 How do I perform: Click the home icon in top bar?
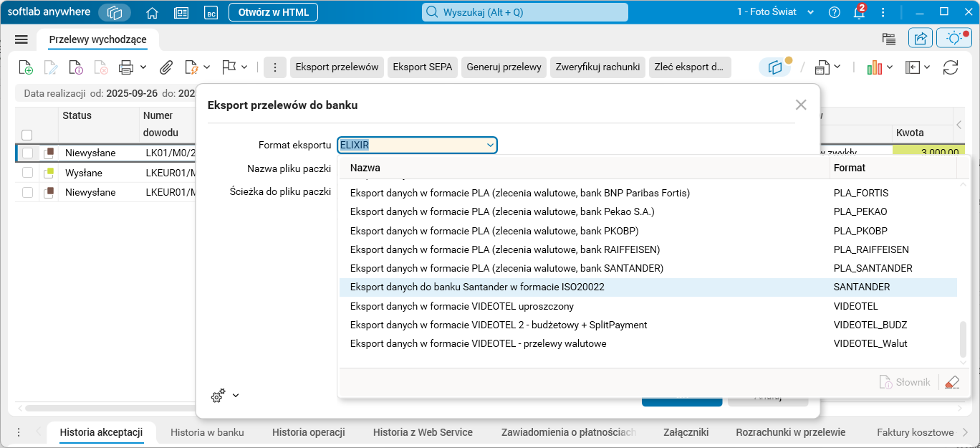pos(152,12)
